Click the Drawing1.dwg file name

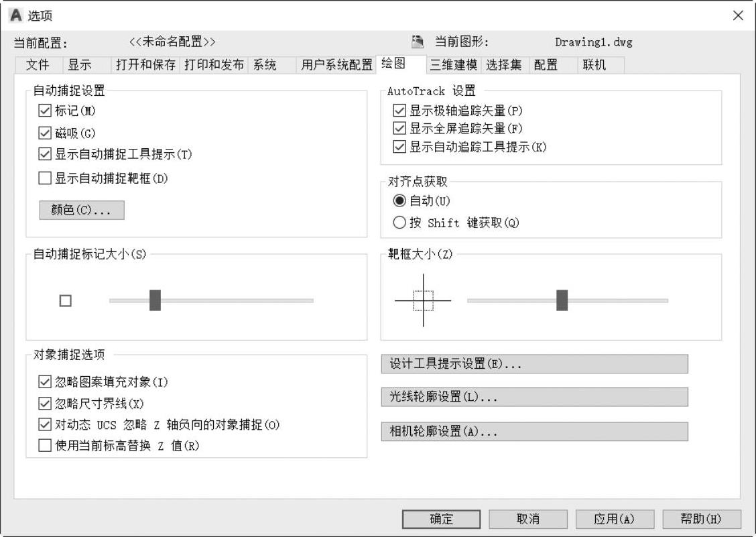pyautogui.click(x=594, y=42)
